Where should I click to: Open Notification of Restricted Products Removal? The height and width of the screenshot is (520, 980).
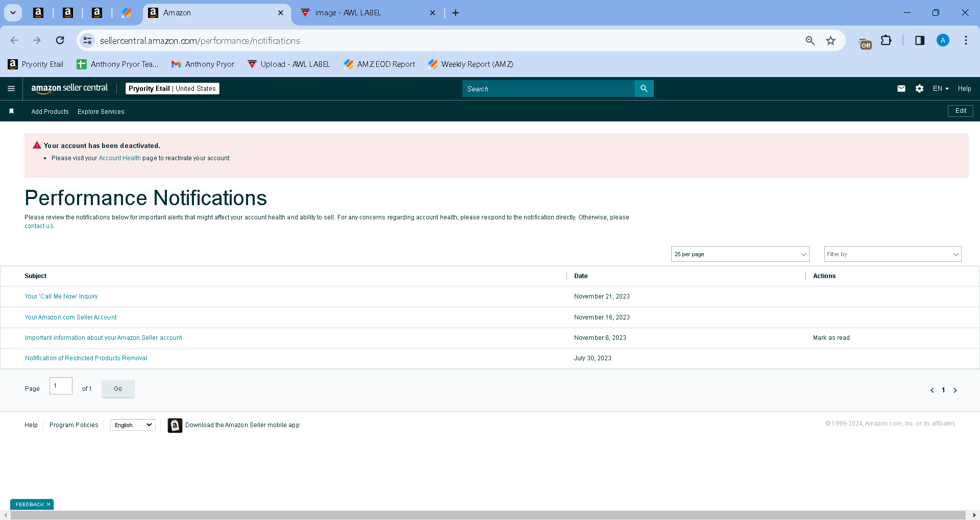[86, 358]
